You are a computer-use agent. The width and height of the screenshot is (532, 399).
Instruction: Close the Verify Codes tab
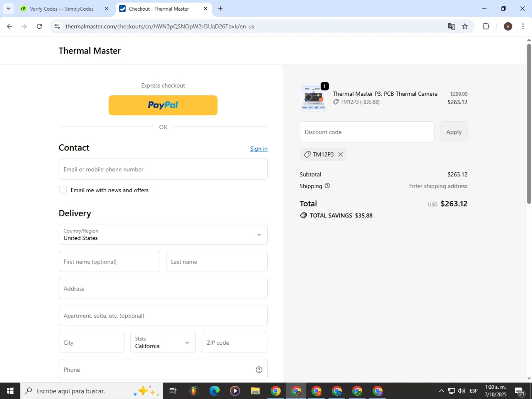106,9
